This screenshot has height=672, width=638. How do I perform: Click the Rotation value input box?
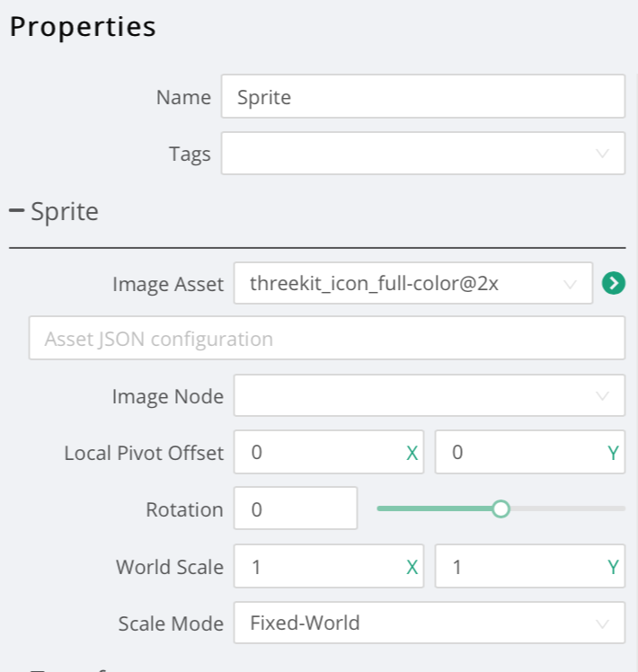click(x=295, y=509)
